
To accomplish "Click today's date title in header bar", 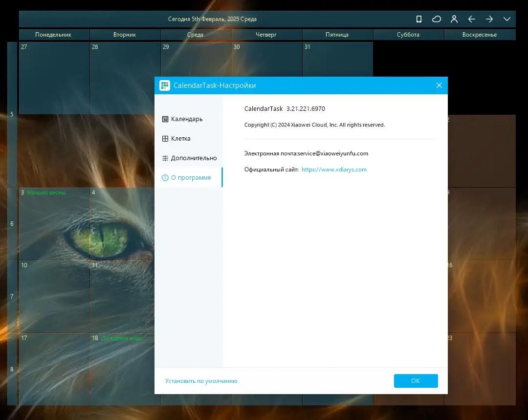I will [x=213, y=19].
